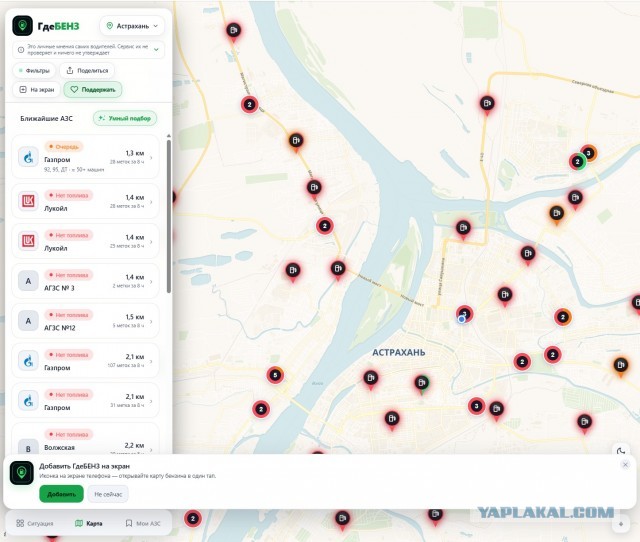Toggle the dark mode moon icon

(621, 451)
